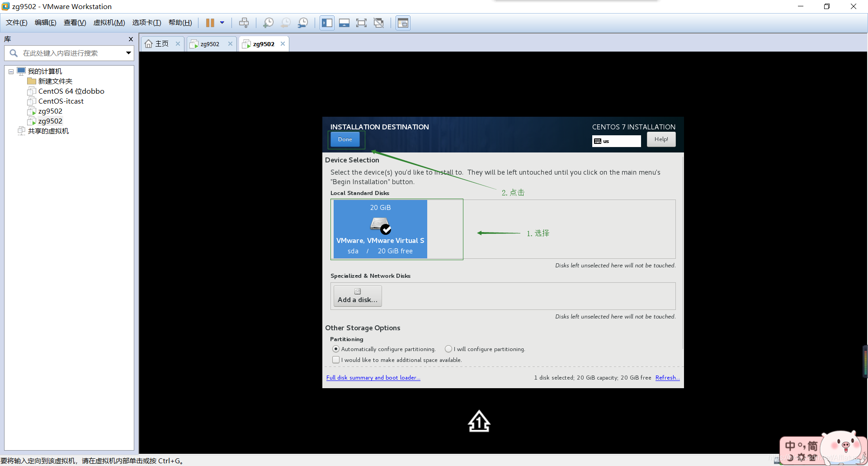
Task: Select CentOS-itcast in the library
Action: (x=61, y=101)
